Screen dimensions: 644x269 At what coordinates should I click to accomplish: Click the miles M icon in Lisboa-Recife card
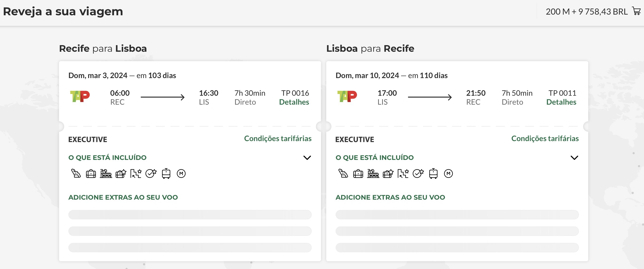(448, 174)
